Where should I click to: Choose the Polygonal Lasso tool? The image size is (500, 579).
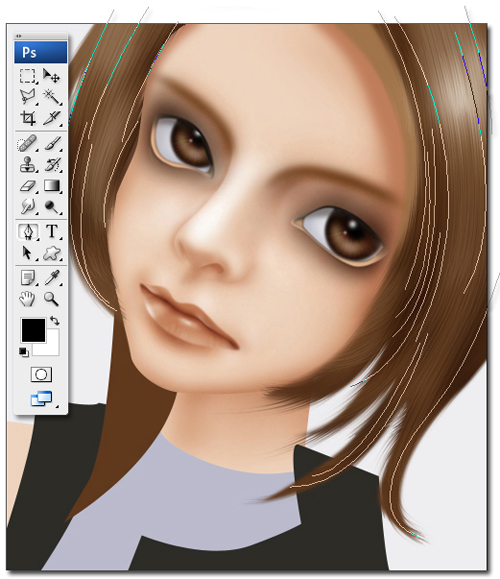pos(28,97)
